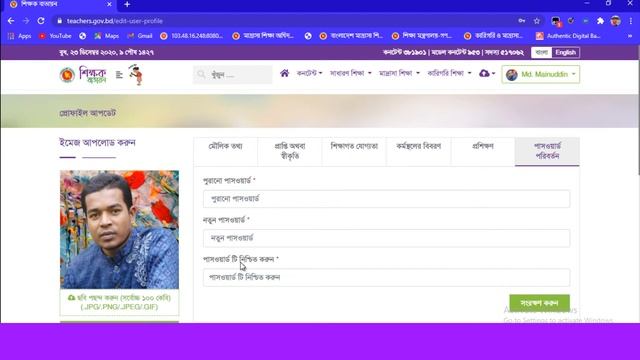
Task: Click the search box in header
Action: tap(233, 75)
